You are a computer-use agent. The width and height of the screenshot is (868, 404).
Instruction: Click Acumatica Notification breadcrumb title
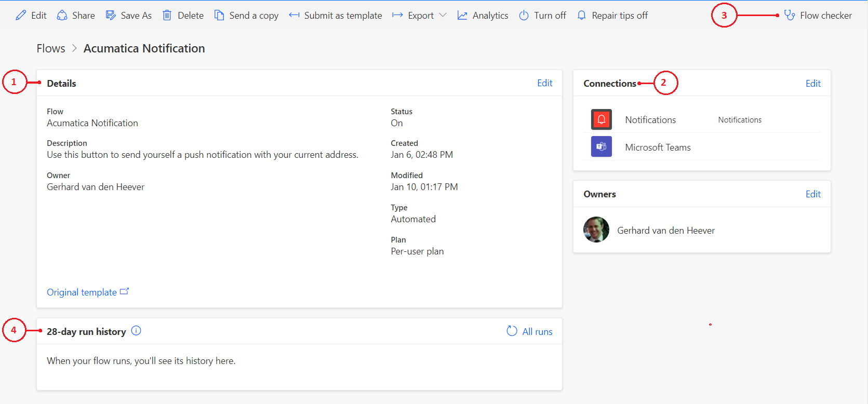pos(144,48)
